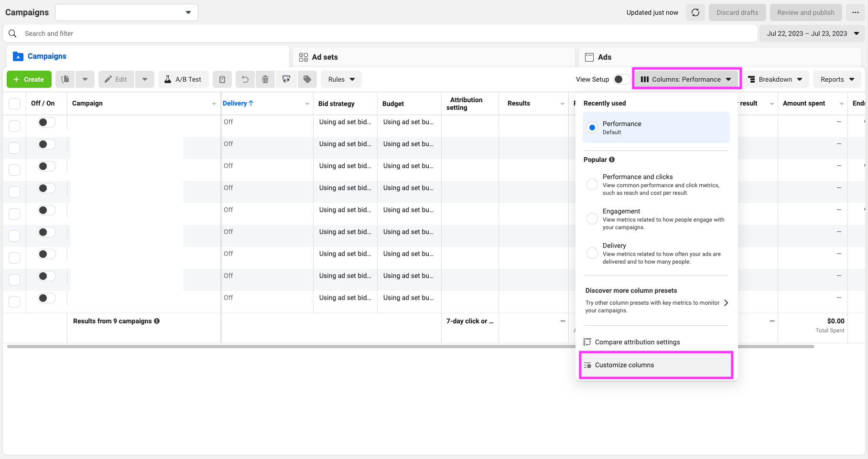Open the account selector dropdown beside Campaigns
The height and width of the screenshot is (459, 868).
127,12
